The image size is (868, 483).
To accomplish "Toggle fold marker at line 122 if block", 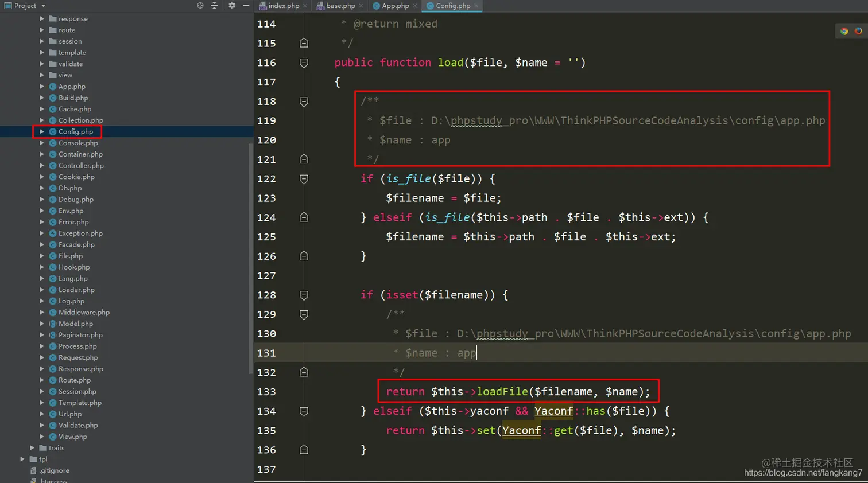I will pyautogui.click(x=304, y=179).
